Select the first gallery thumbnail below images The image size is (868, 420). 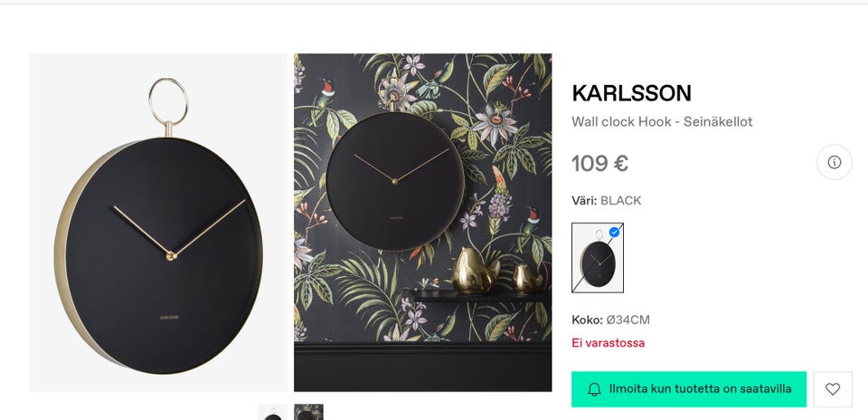click(x=272, y=413)
